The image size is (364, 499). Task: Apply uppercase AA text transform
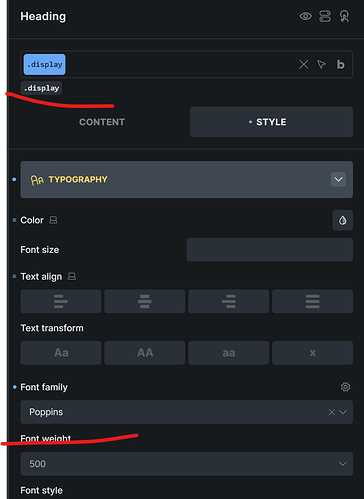[145, 353]
